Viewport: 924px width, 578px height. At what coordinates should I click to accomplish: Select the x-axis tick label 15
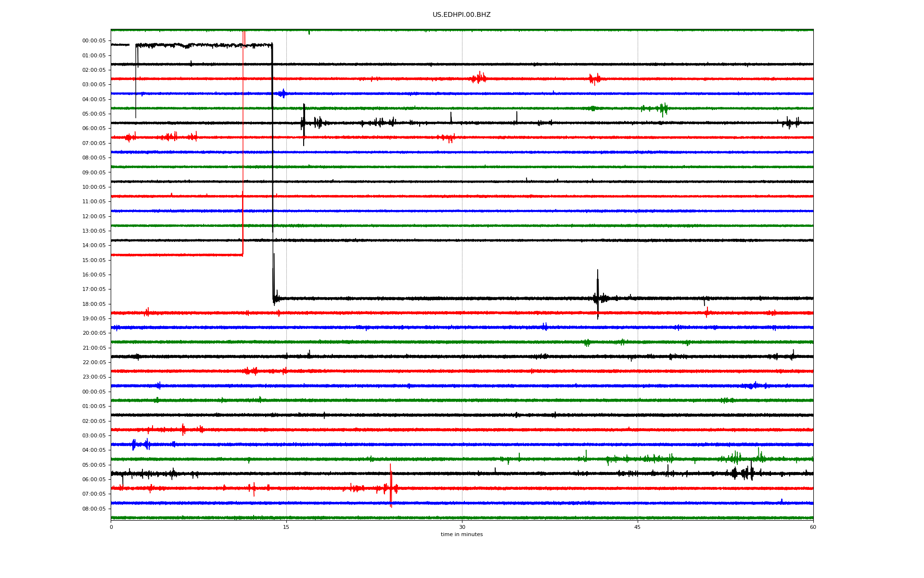tap(286, 527)
